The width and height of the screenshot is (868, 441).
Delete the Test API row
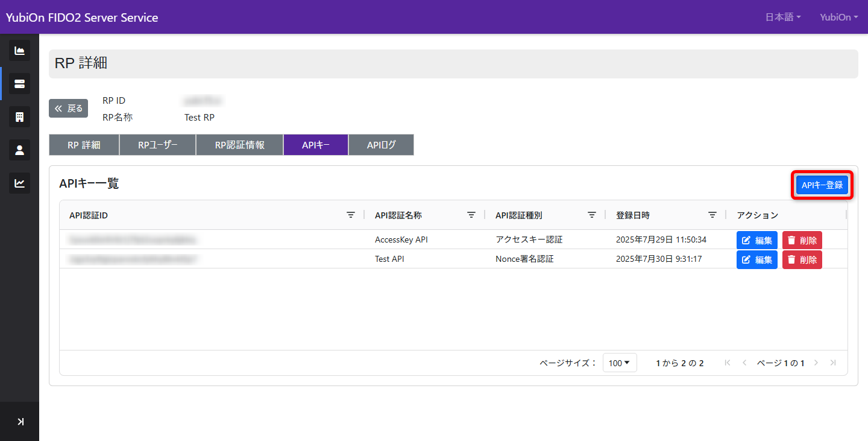click(802, 259)
